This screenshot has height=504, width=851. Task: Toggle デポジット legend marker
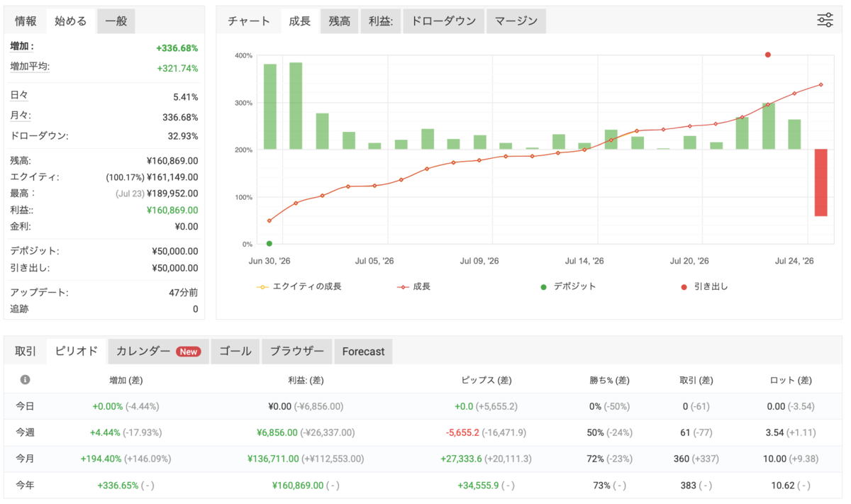coord(568,286)
